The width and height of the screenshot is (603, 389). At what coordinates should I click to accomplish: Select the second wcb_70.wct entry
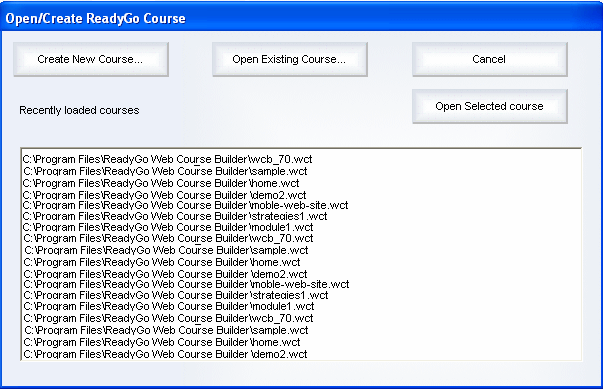click(x=168, y=238)
